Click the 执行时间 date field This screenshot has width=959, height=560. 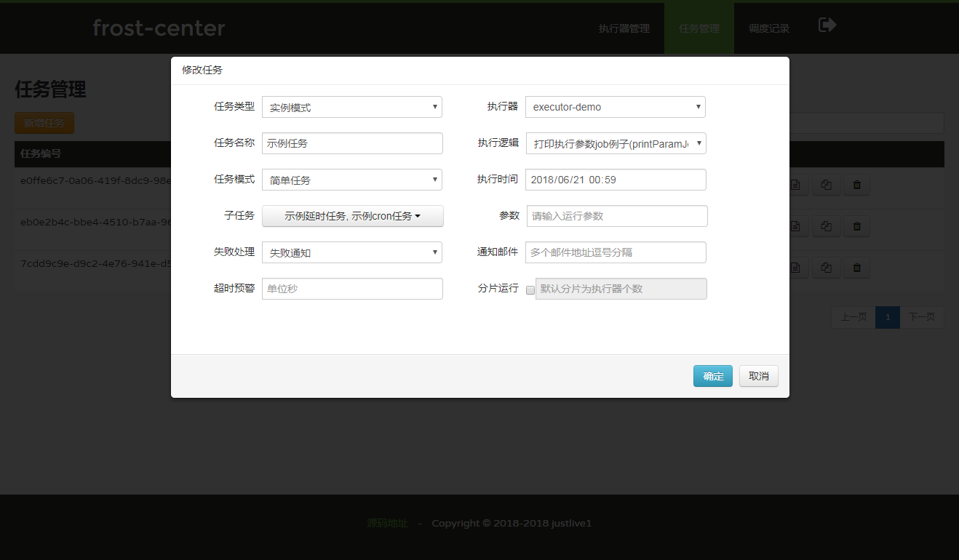pyautogui.click(x=616, y=180)
